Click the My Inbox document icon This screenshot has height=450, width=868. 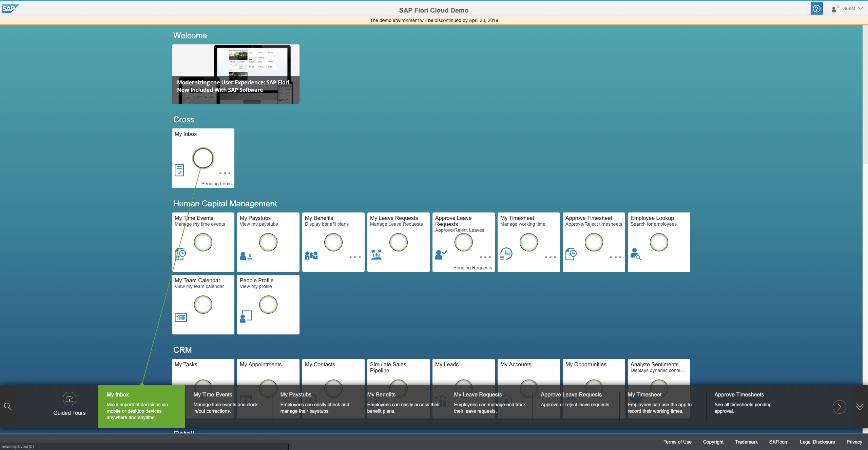(179, 170)
